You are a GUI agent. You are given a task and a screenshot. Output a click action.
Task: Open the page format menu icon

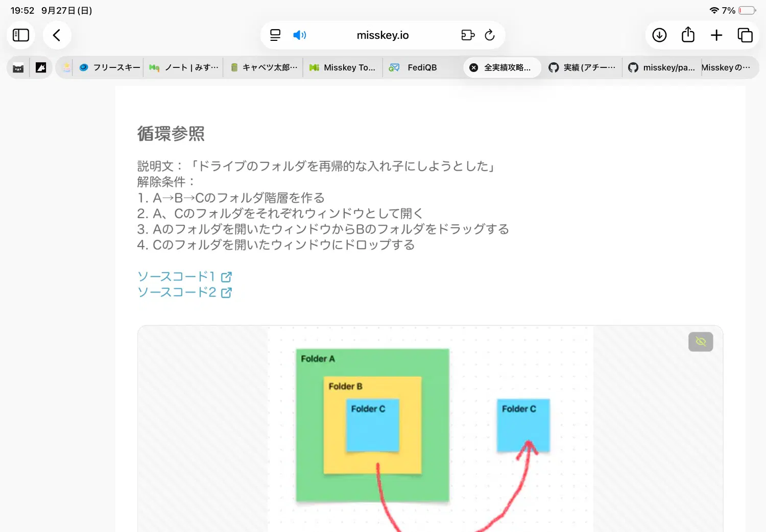click(x=275, y=35)
